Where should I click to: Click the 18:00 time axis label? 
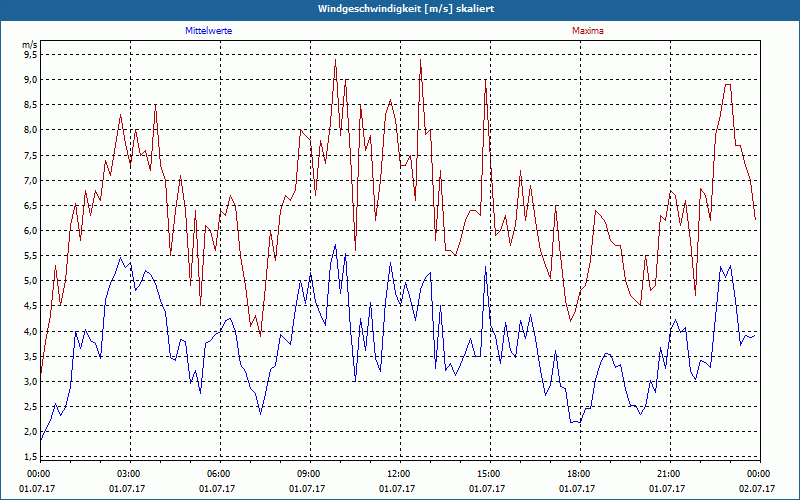tap(577, 474)
